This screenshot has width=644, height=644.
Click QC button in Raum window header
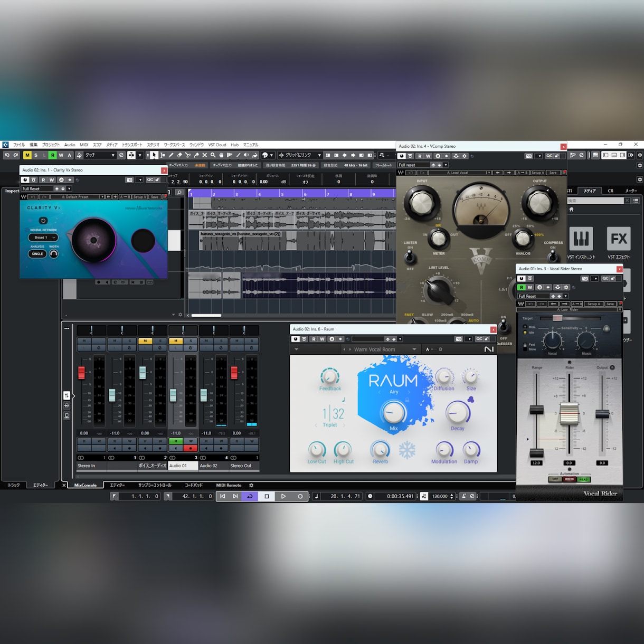(479, 339)
